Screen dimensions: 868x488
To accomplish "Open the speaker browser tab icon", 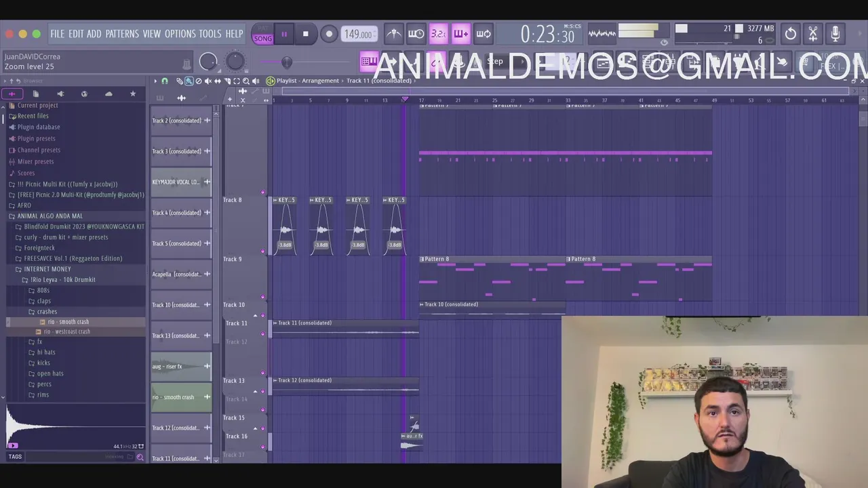I will tap(60, 94).
